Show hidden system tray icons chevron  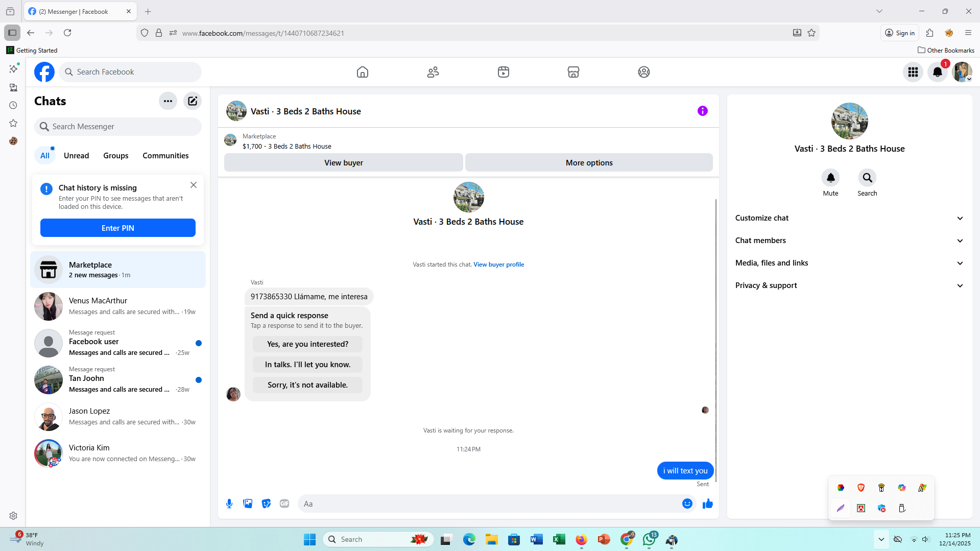tap(881, 539)
